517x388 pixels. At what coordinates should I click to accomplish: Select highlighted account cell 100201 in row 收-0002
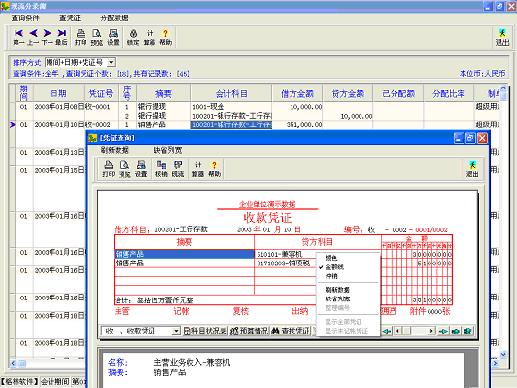pos(231,125)
